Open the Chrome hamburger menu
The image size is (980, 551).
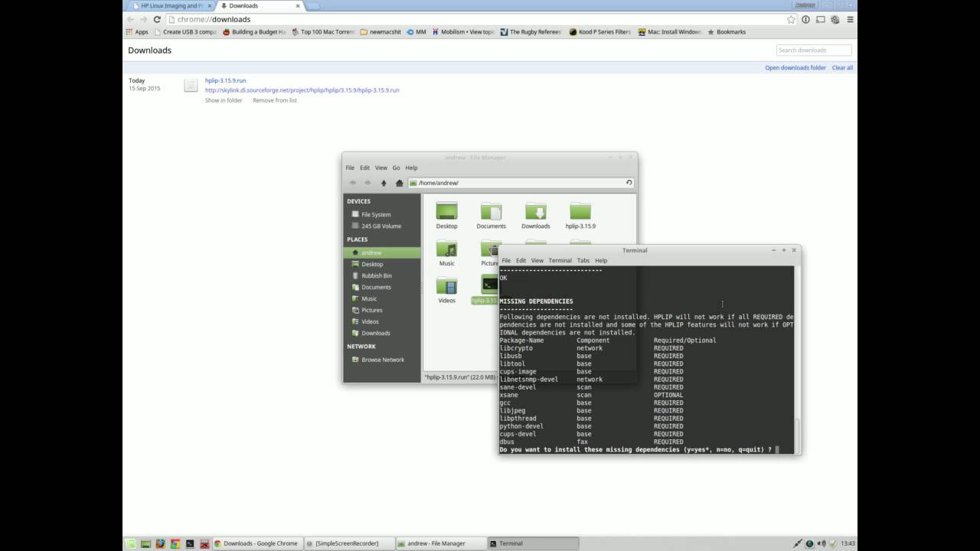click(x=849, y=19)
